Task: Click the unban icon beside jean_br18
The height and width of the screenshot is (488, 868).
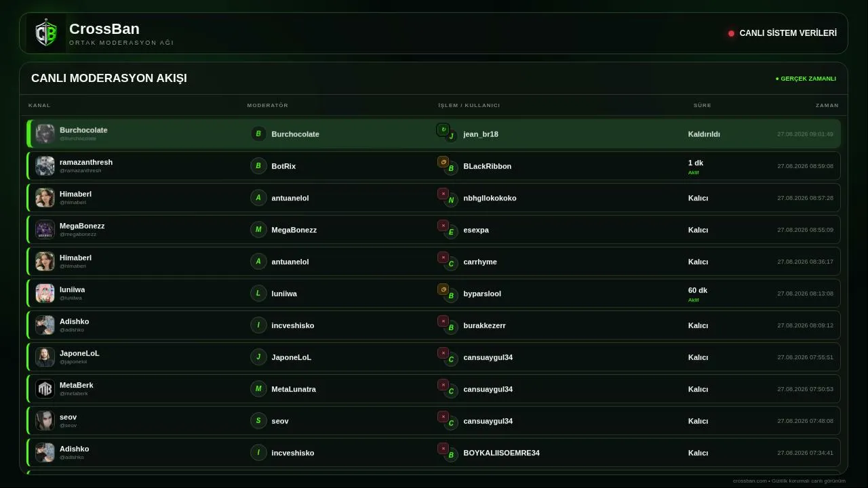Action: click(443, 129)
